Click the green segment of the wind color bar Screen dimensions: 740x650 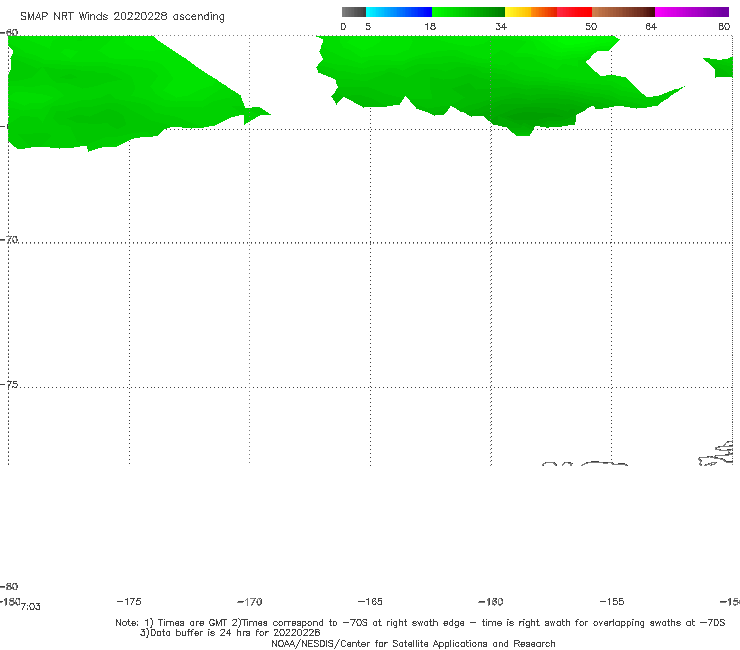coord(468,12)
